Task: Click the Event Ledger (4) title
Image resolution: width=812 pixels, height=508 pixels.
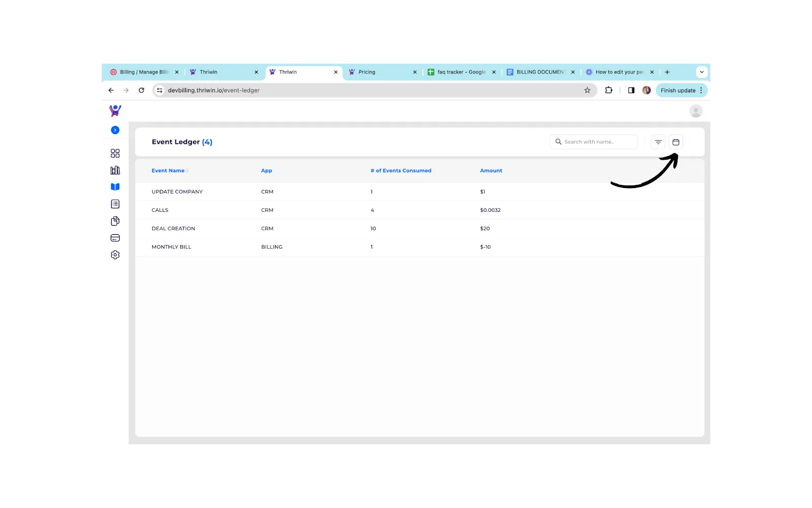Action: (x=182, y=142)
